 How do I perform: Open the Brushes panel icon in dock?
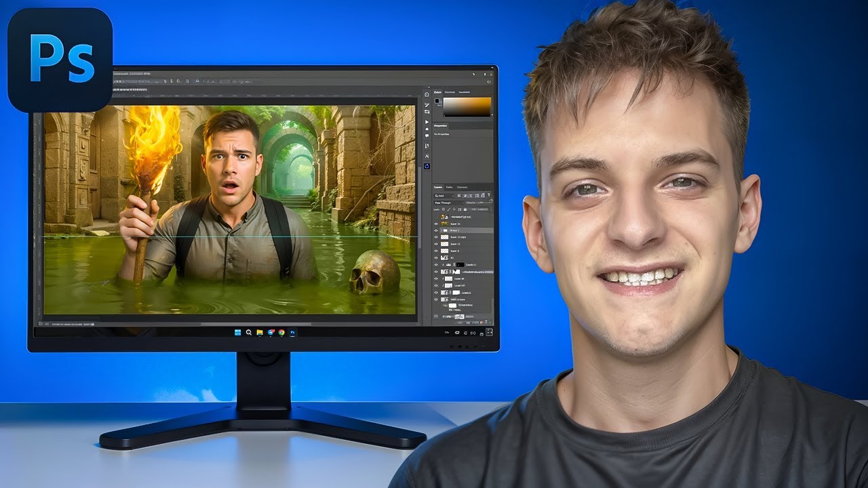[x=427, y=104]
